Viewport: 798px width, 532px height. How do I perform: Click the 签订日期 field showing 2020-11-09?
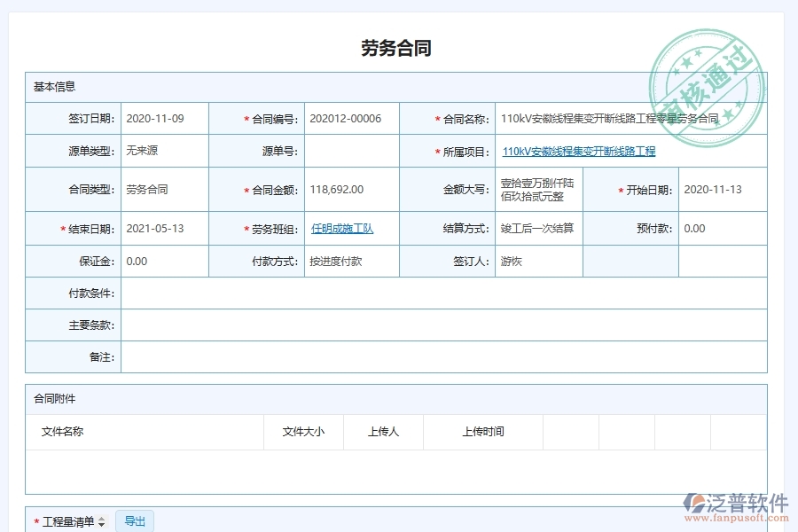[x=164, y=119]
